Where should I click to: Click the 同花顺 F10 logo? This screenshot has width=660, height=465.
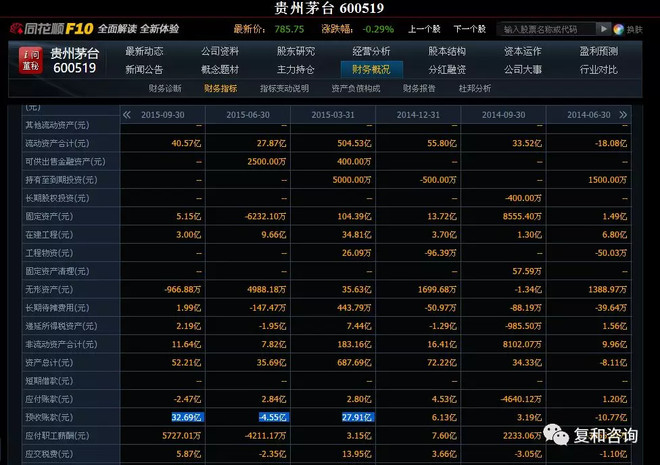point(52,29)
